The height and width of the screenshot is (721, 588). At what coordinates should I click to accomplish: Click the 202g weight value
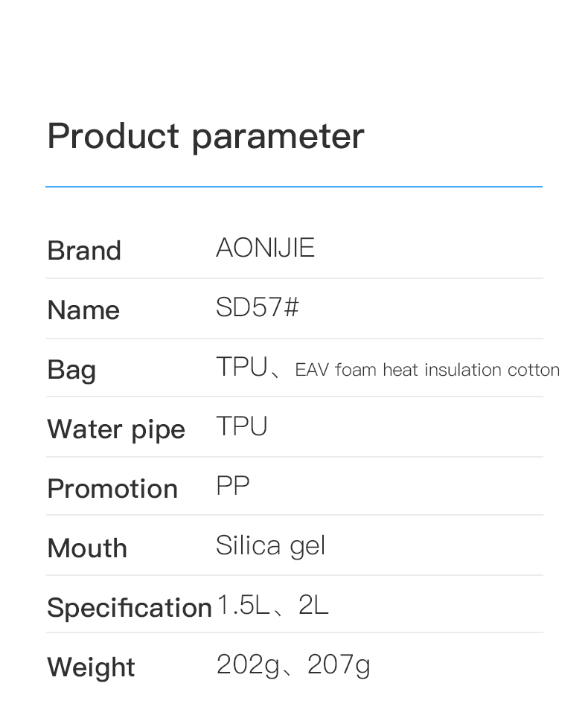point(248,664)
